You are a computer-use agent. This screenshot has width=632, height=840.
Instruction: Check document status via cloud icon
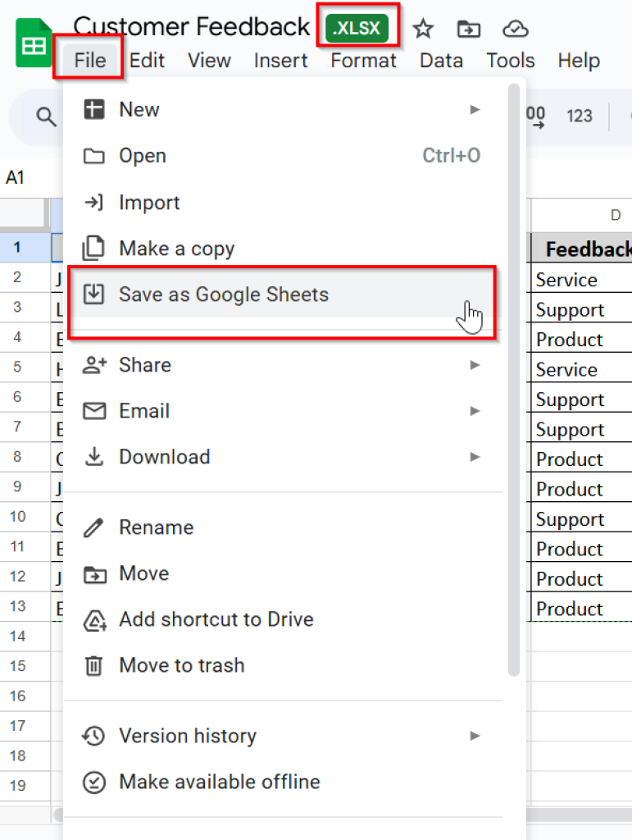click(515, 29)
